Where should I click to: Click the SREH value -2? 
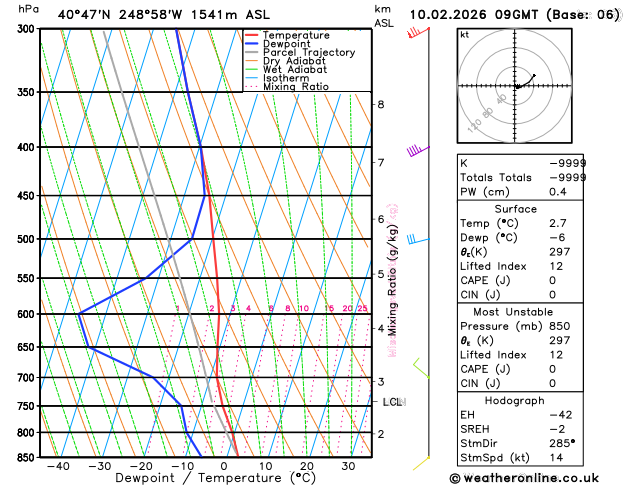click(557, 429)
